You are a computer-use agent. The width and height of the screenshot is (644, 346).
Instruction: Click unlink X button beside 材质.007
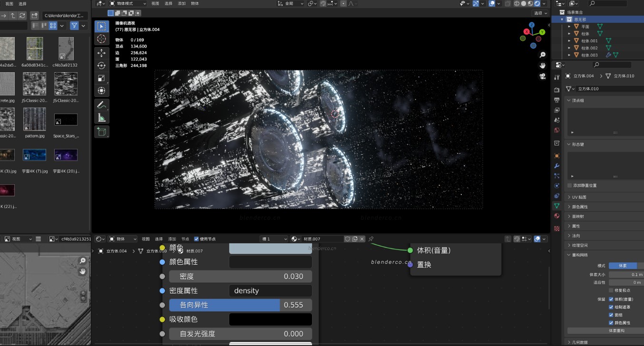362,239
